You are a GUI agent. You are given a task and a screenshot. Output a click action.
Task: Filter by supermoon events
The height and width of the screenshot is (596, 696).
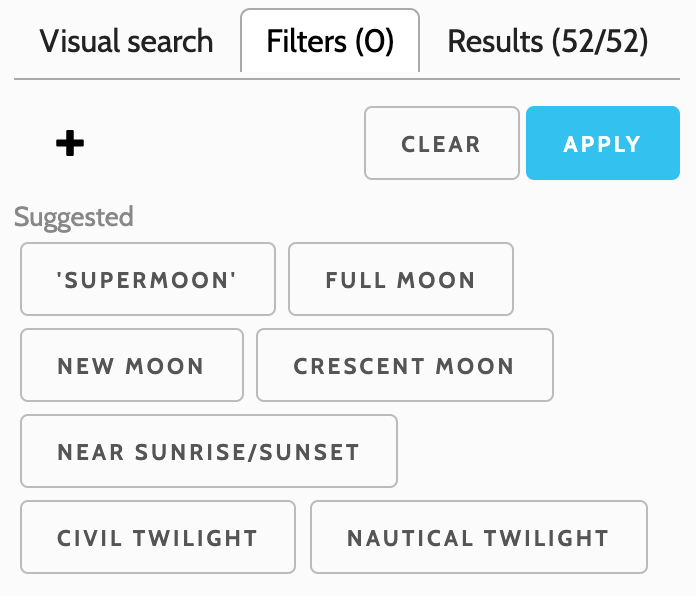[x=147, y=279]
